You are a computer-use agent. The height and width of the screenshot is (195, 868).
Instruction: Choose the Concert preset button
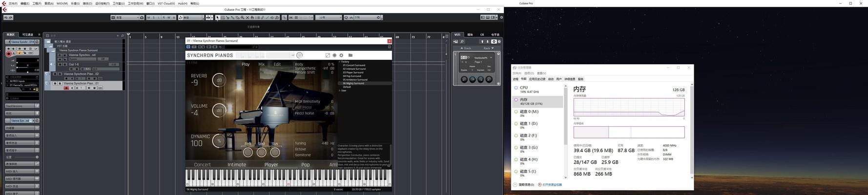click(202, 165)
